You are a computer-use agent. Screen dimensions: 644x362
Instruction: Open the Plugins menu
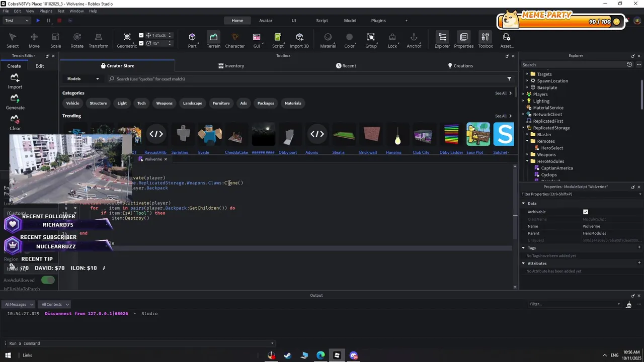pyautogui.click(x=46, y=11)
